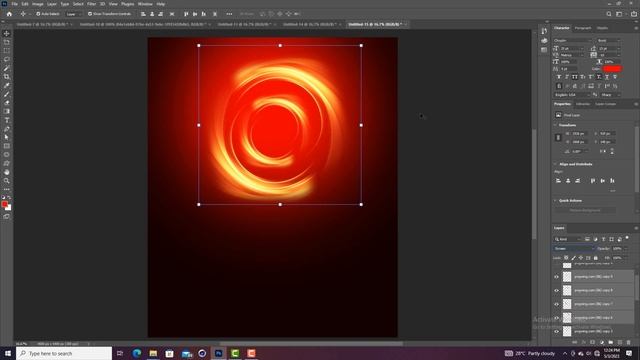Image resolution: width=640 pixels, height=360 pixels.
Task: Select the Brush tool
Action: tap(7, 94)
